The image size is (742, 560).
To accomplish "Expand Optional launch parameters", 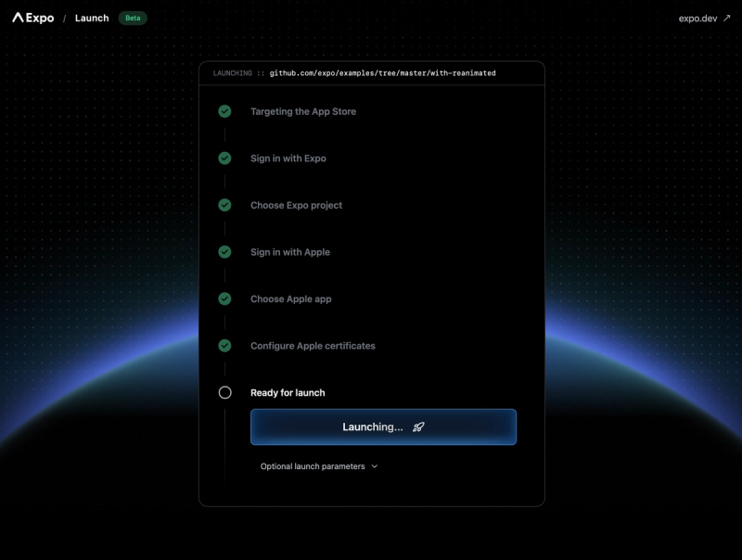I will [319, 466].
